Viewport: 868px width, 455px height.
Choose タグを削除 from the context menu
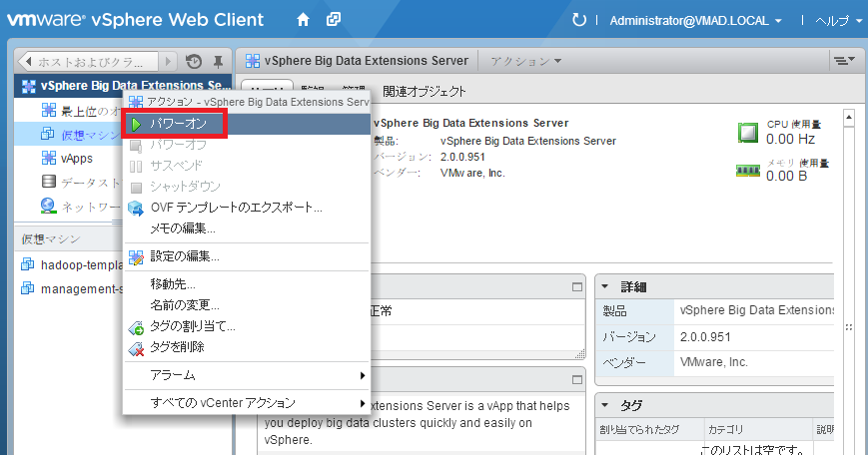coord(247,347)
